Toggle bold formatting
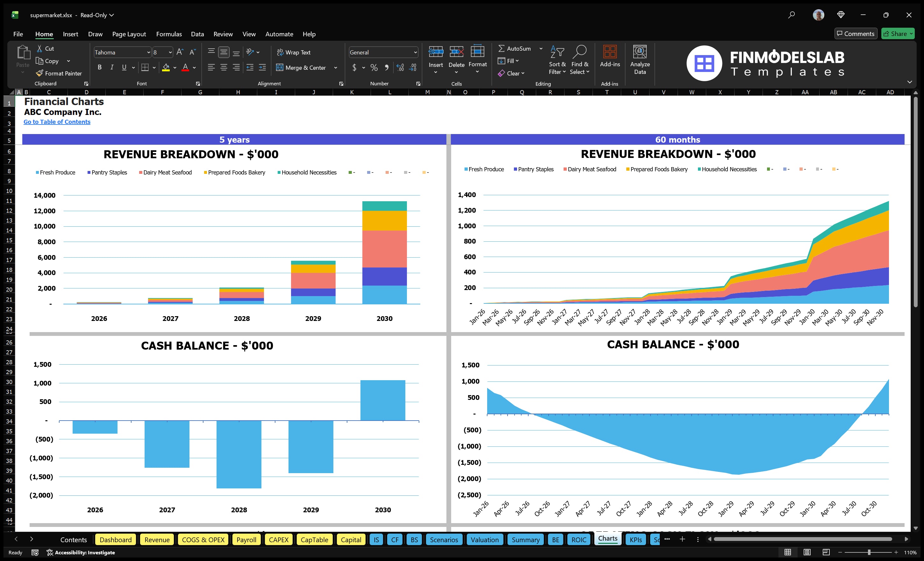The image size is (924, 561). coord(99,67)
